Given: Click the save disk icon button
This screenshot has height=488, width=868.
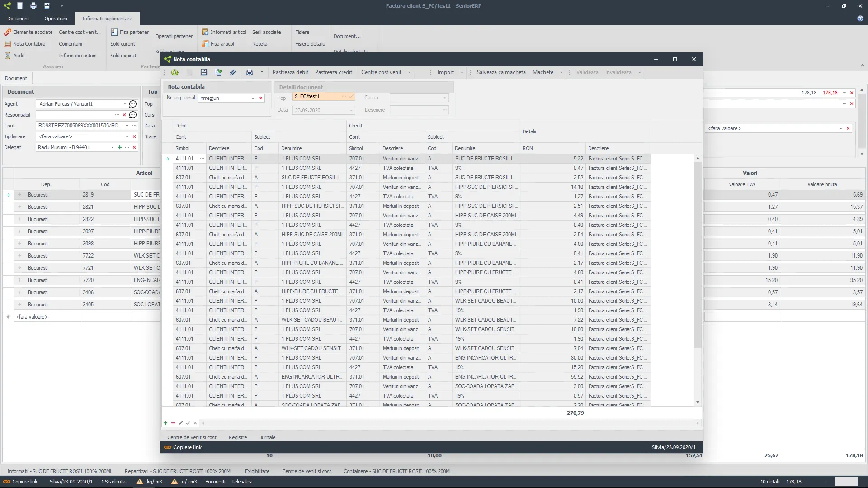Looking at the screenshot, I should coord(203,72).
